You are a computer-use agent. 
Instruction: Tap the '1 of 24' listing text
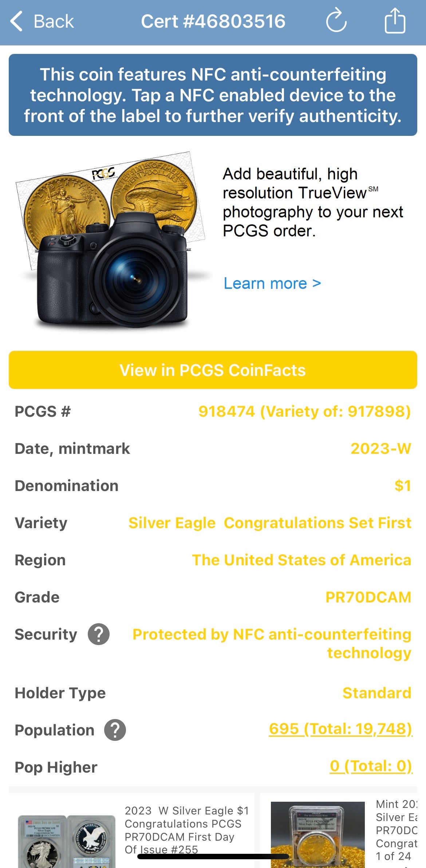pos(393,856)
